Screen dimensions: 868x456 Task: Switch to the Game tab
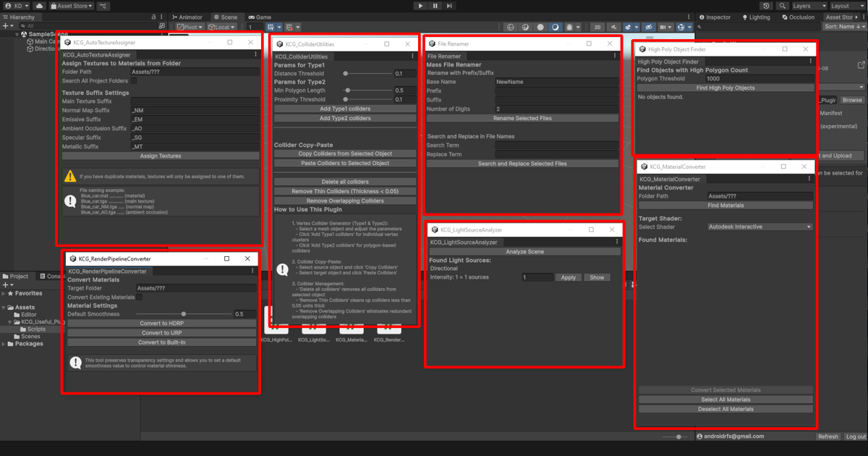(x=259, y=17)
